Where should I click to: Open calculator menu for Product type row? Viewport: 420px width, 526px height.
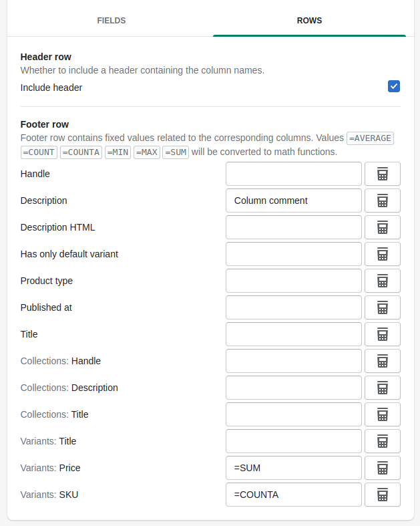[x=383, y=281]
